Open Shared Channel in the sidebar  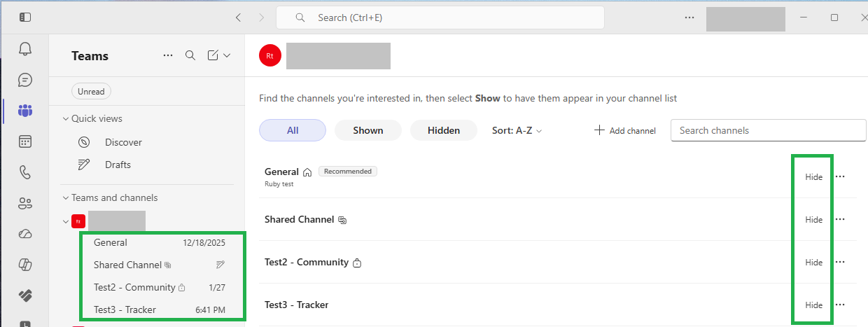tap(161, 265)
